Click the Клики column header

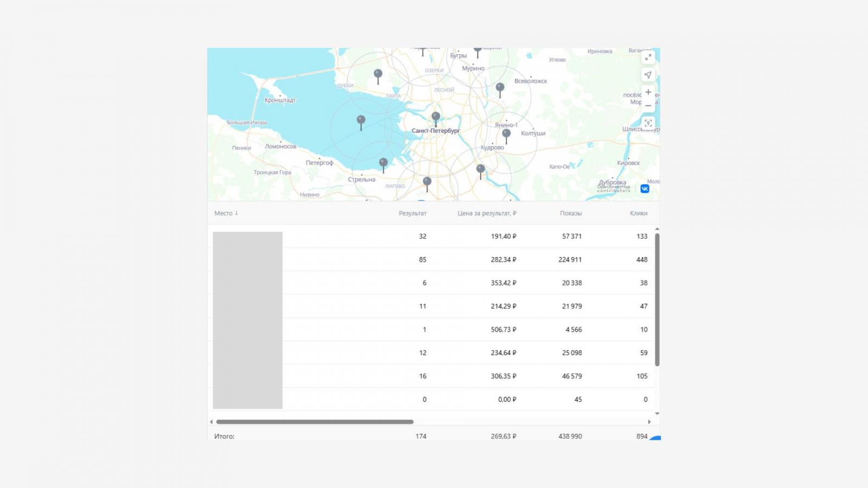point(639,213)
